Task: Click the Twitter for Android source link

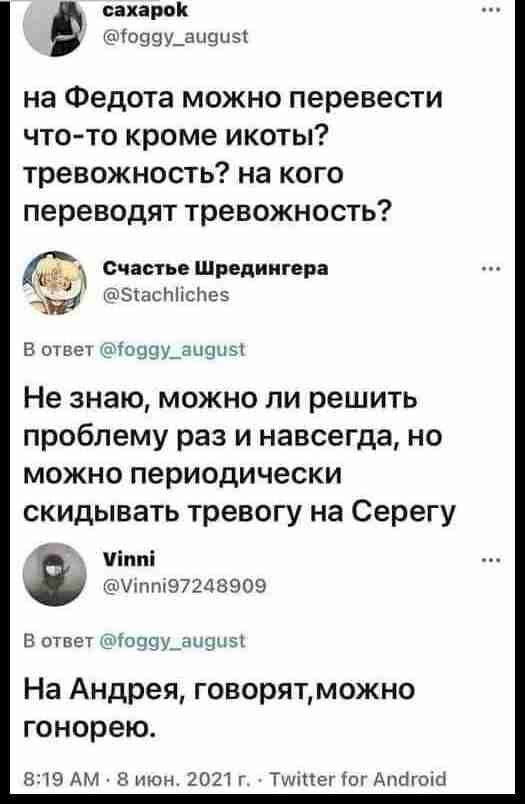Action: click(x=358, y=779)
